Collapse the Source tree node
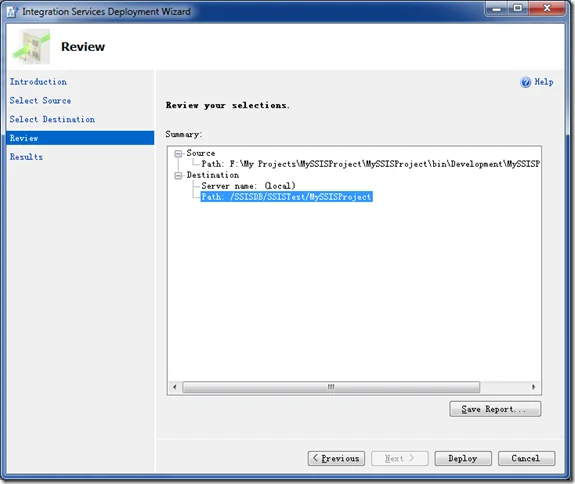 coord(178,154)
